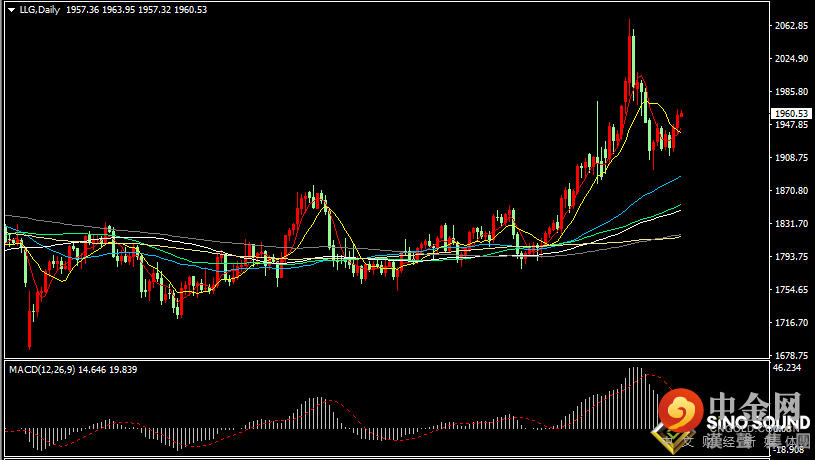
Task: Click the 2062.85 price axis label
Action: [791, 25]
